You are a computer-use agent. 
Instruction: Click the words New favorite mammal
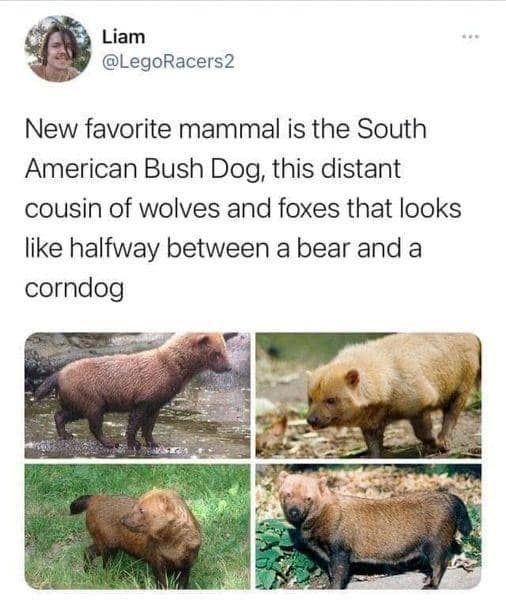coord(152,129)
